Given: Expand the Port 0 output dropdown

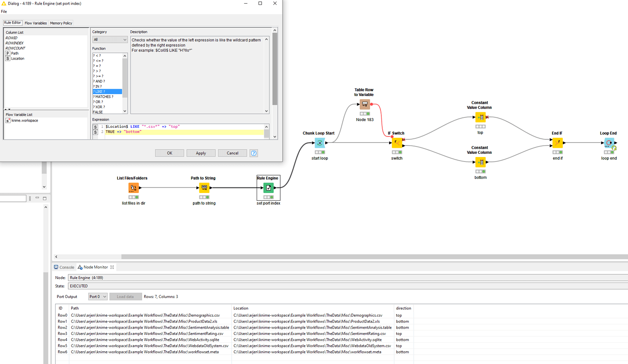Looking at the screenshot, I should click(x=98, y=297).
